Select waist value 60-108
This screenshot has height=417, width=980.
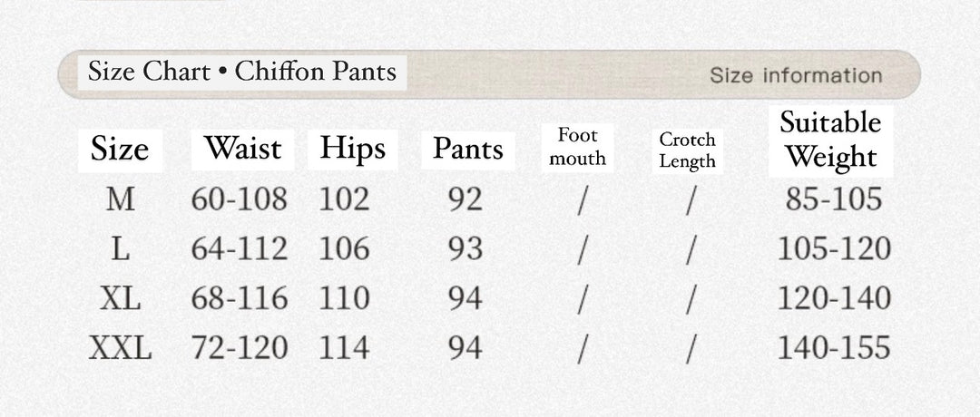240,199
